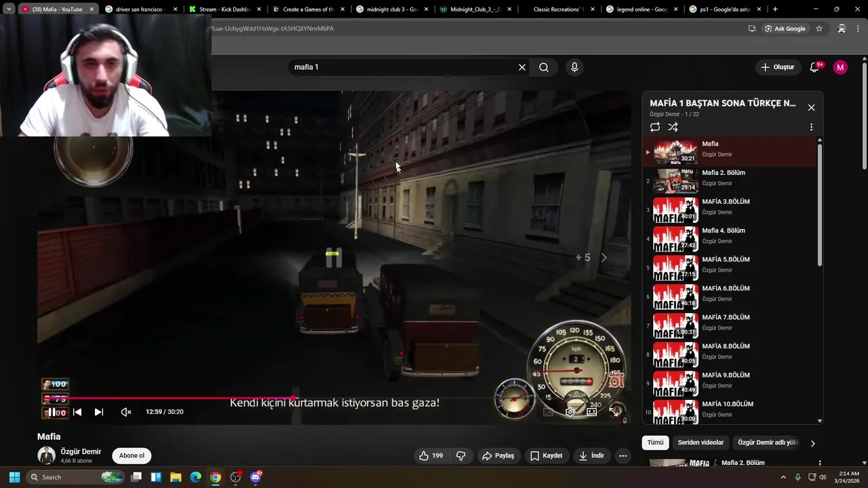Download video with İndir button

coord(591,455)
